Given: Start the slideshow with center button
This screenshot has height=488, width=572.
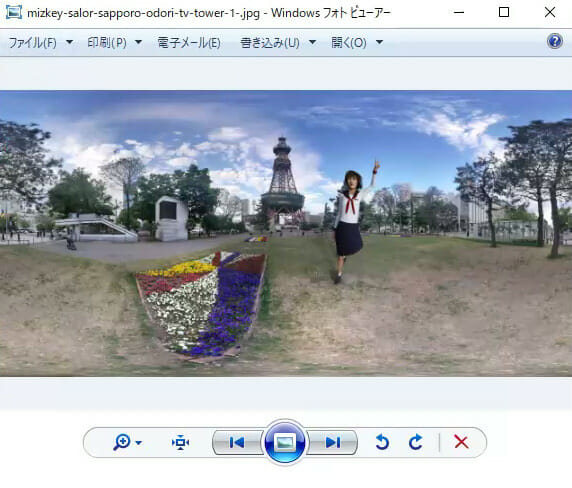Looking at the screenshot, I should click(285, 442).
